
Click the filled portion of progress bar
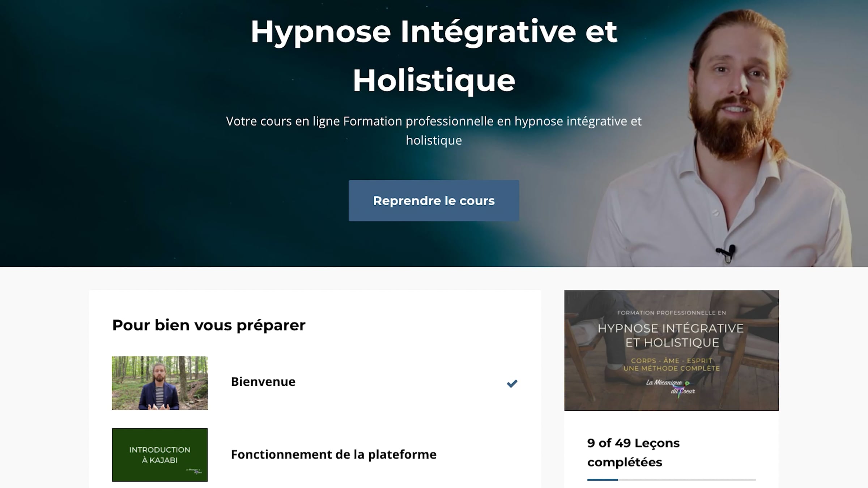pyautogui.click(x=603, y=480)
